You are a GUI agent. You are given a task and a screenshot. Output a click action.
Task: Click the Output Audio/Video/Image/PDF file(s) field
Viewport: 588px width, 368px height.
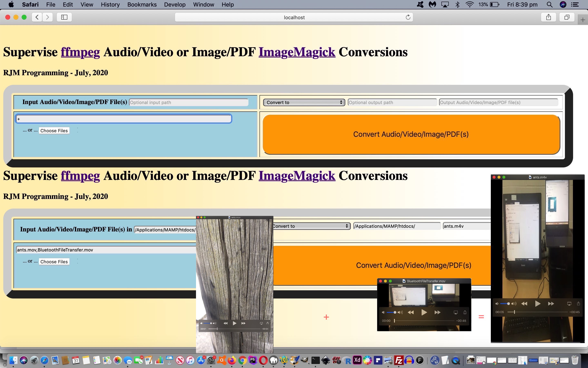498,102
